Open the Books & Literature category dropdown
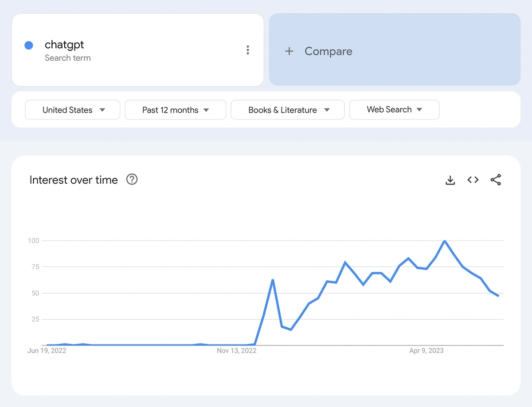Viewport: 532px width, 407px height. coord(288,110)
